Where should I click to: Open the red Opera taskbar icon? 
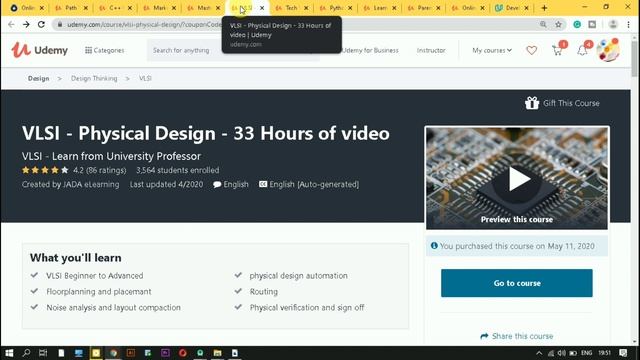(183, 353)
